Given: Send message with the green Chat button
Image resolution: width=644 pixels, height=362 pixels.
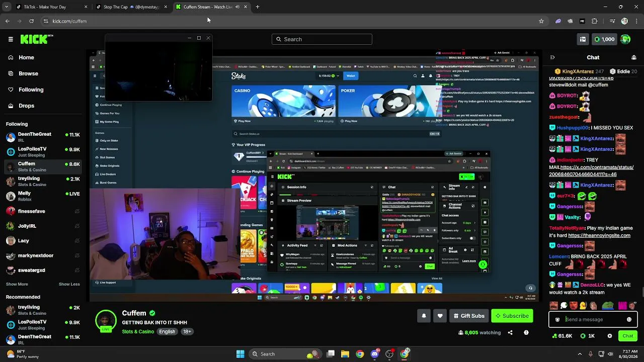Looking at the screenshot, I should (x=627, y=336).
